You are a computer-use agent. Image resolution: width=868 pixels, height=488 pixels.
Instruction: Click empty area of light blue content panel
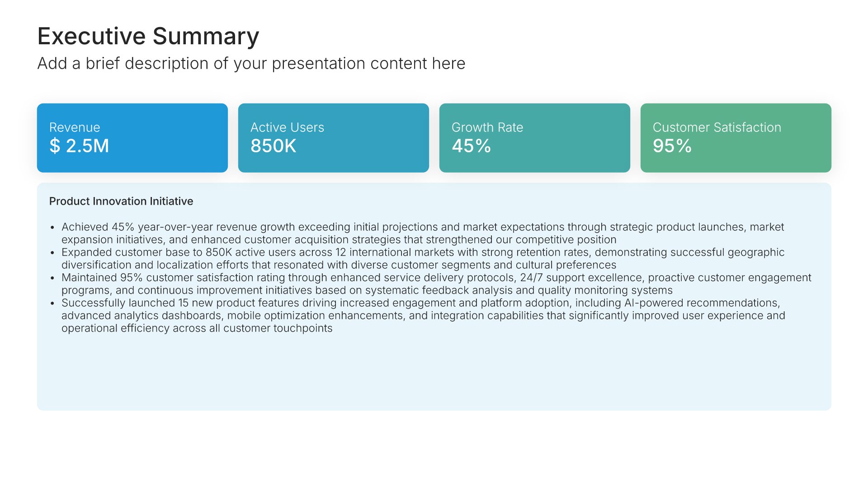coord(434,375)
